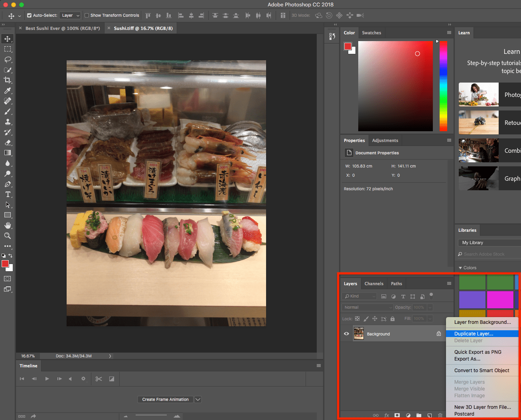
Task: Click the Create Frame Animation button
Action: click(x=165, y=399)
